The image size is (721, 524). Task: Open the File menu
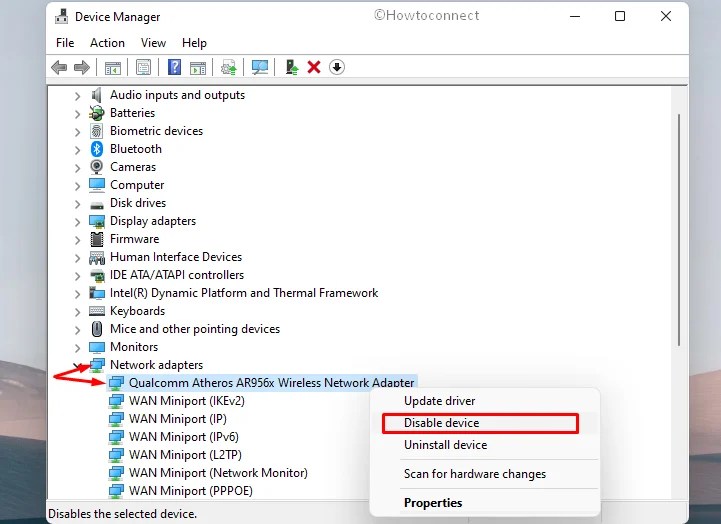pos(65,43)
